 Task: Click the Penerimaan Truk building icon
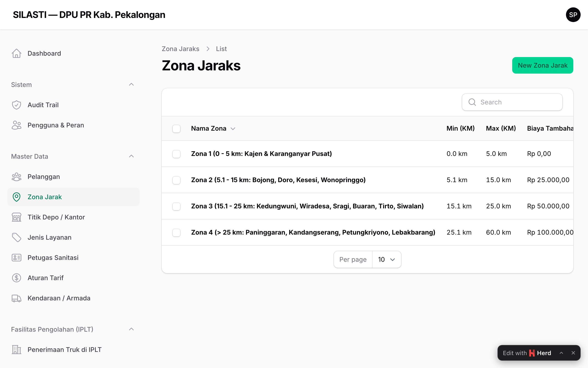[17, 350]
